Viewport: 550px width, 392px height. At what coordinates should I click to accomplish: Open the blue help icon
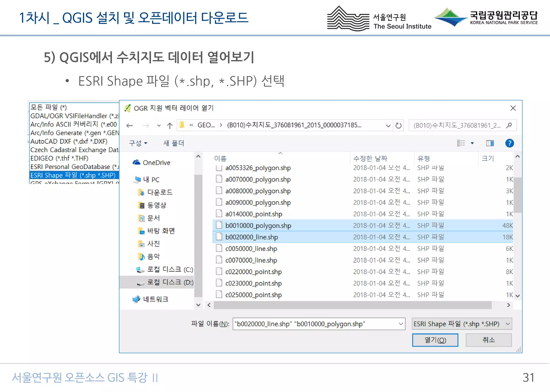509,143
